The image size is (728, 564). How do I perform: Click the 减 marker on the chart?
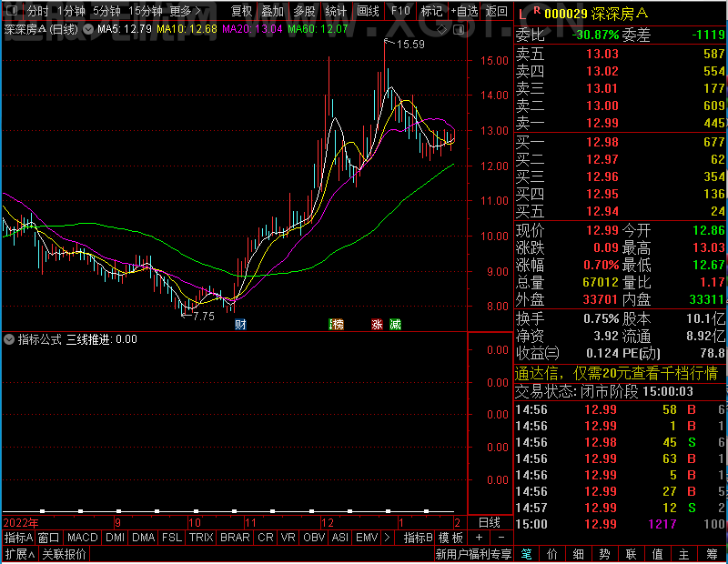tap(395, 324)
